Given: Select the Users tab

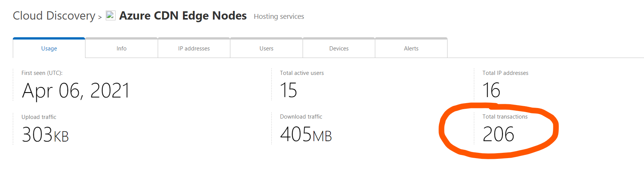Looking at the screenshot, I should tap(266, 48).
